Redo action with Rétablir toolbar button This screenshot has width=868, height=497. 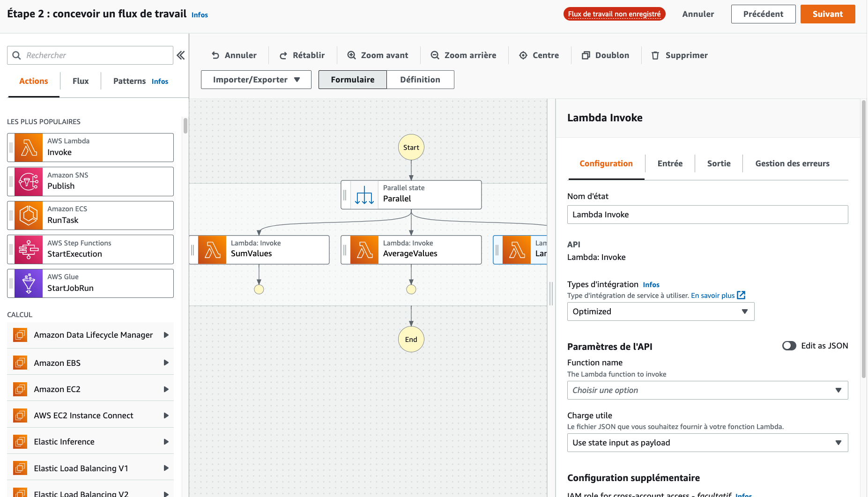(302, 55)
